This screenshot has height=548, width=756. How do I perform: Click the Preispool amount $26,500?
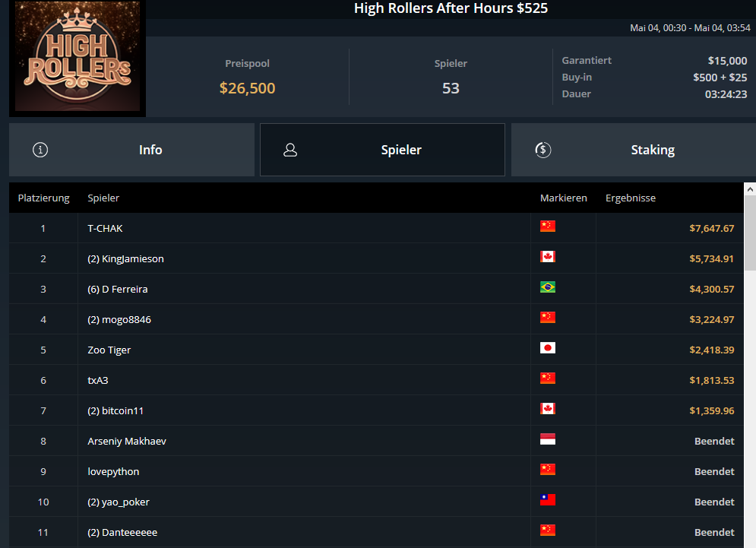(248, 88)
